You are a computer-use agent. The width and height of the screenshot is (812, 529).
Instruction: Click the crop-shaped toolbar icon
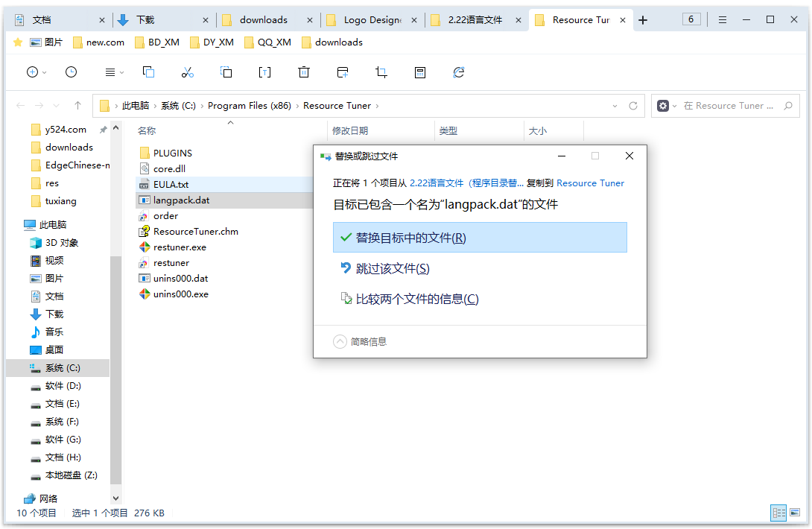(381, 72)
